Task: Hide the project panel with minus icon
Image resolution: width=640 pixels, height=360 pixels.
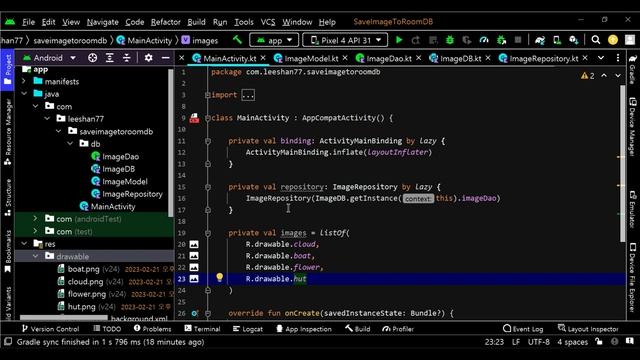Action: [x=165, y=58]
